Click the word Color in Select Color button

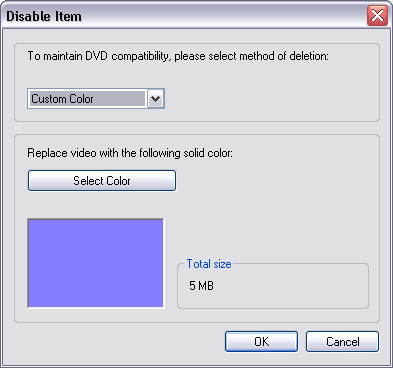click(x=118, y=181)
